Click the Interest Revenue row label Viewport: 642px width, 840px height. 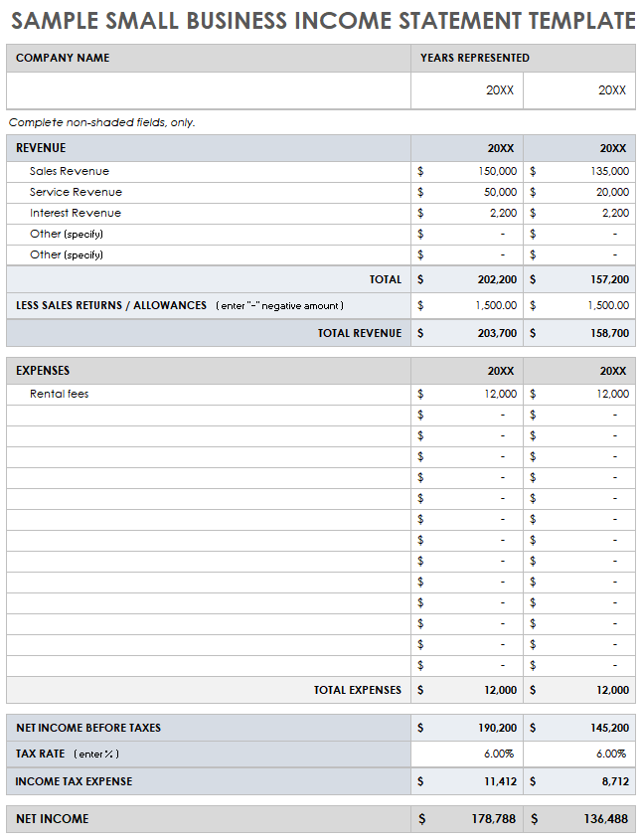click(x=76, y=213)
